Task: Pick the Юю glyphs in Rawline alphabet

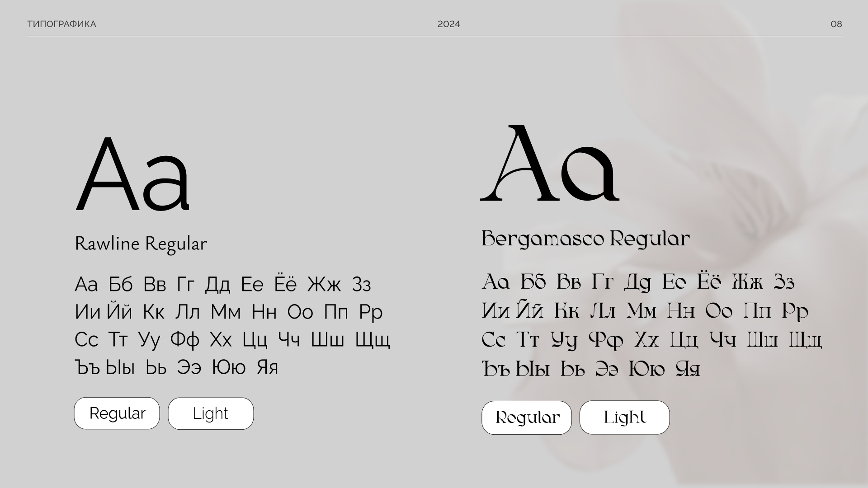Action: (x=229, y=367)
